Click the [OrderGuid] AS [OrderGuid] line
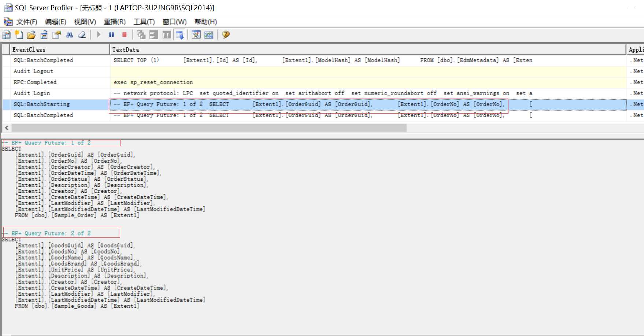644x336 pixels. coord(75,155)
